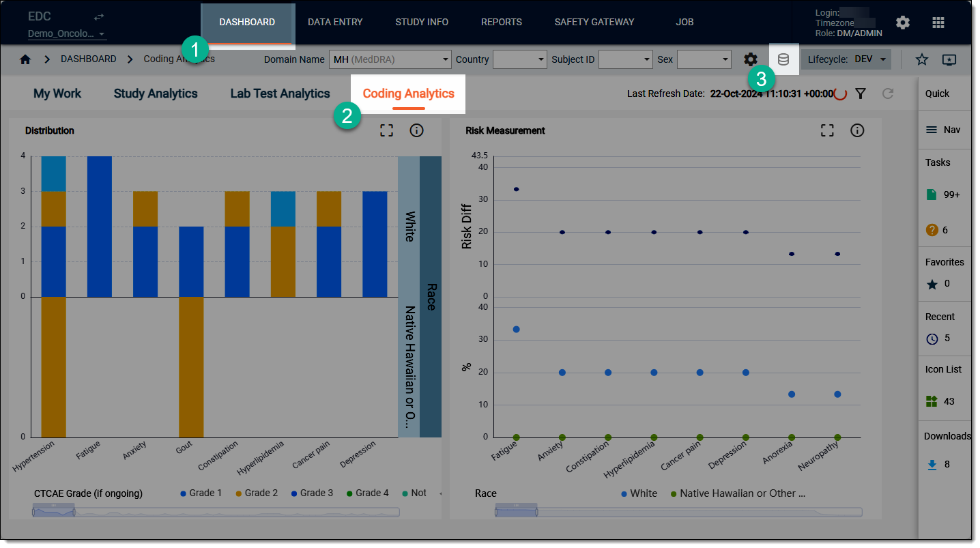This screenshot has height=548, width=980.
Task: Open Icon List grid icon showing 43
Action: [x=932, y=401]
